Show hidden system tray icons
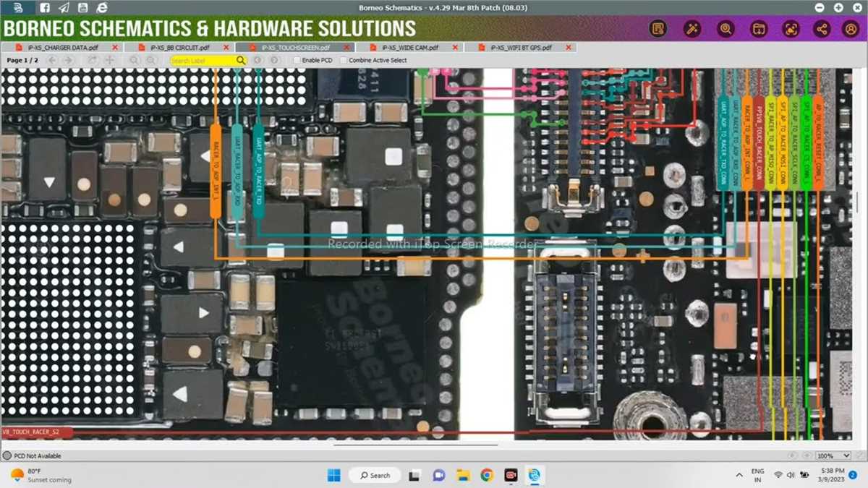Image resolution: width=868 pixels, height=488 pixels. tap(739, 475)
